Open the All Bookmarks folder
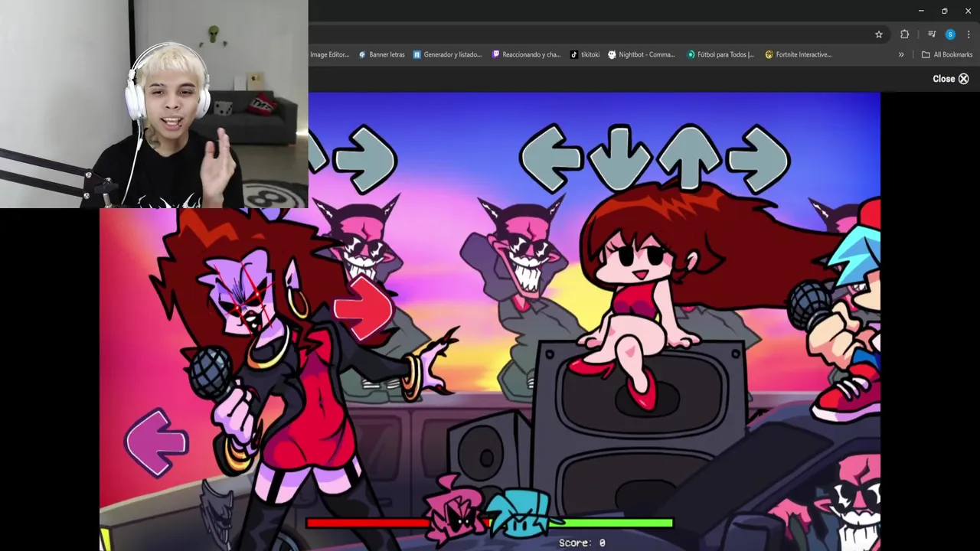 tap(947, 54)
